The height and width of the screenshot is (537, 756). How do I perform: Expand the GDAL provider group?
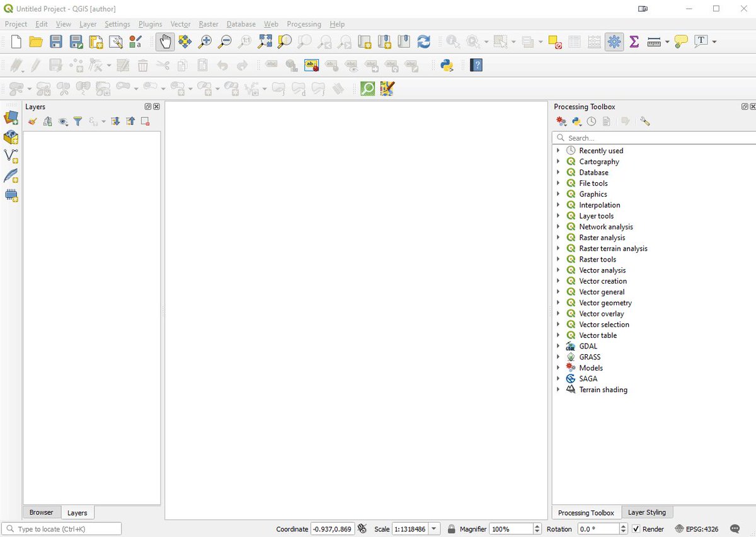(558, 346)
